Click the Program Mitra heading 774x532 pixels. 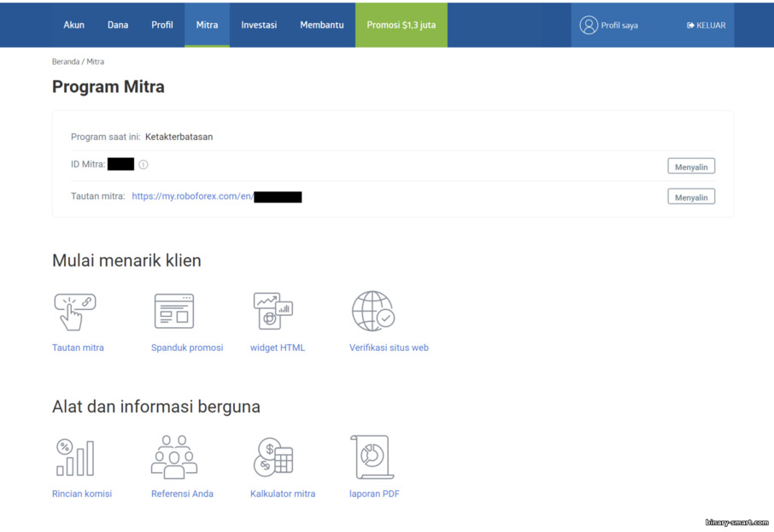click(108, 87)
